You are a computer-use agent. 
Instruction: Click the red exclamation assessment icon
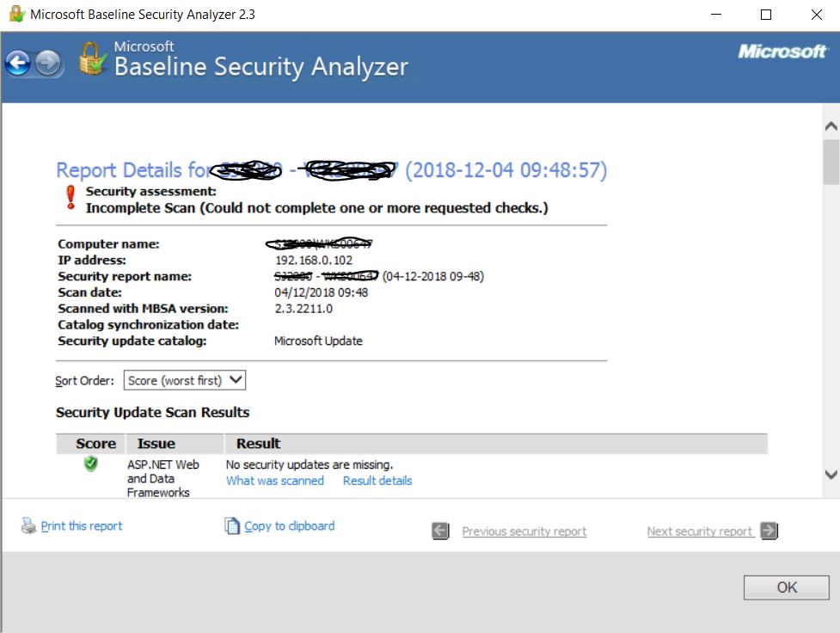pos(71,197)
